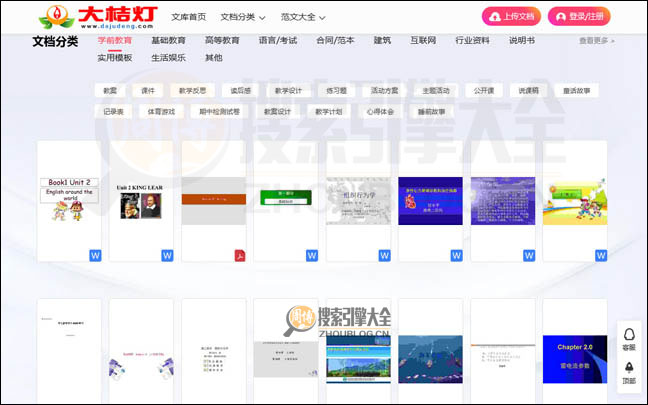Expand the 文档分类 dropdown in top nav

pos(243,17)
